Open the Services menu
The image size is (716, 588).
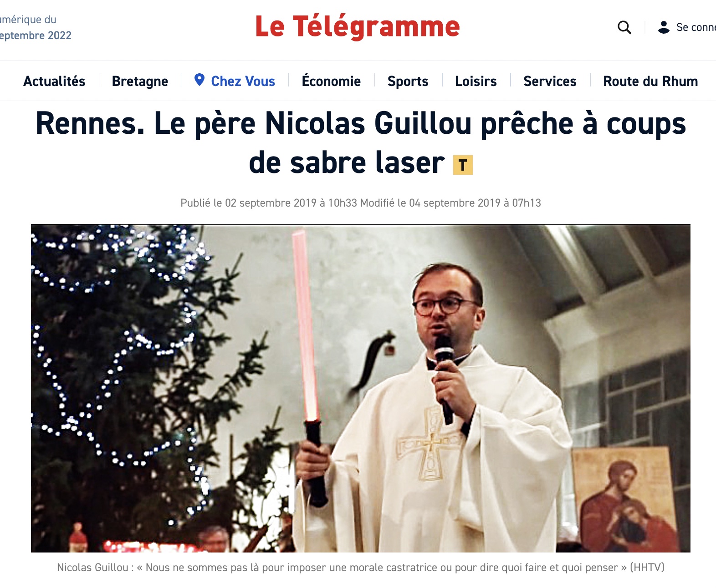pyautogui.click(x=550, y=81)
